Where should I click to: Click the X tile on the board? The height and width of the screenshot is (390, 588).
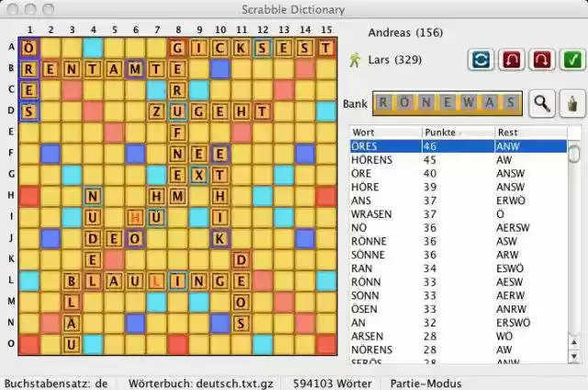pyautogui.click(x=198, y=175)
